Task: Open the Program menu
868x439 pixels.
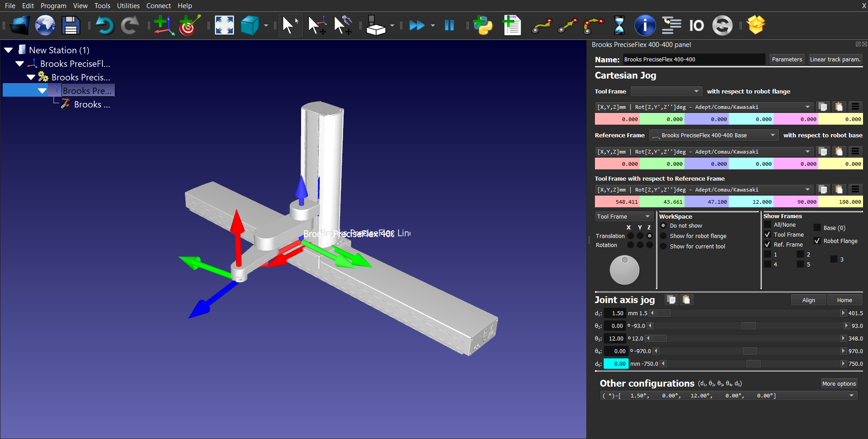Action: pyautogui.click(x=53, y=6)
